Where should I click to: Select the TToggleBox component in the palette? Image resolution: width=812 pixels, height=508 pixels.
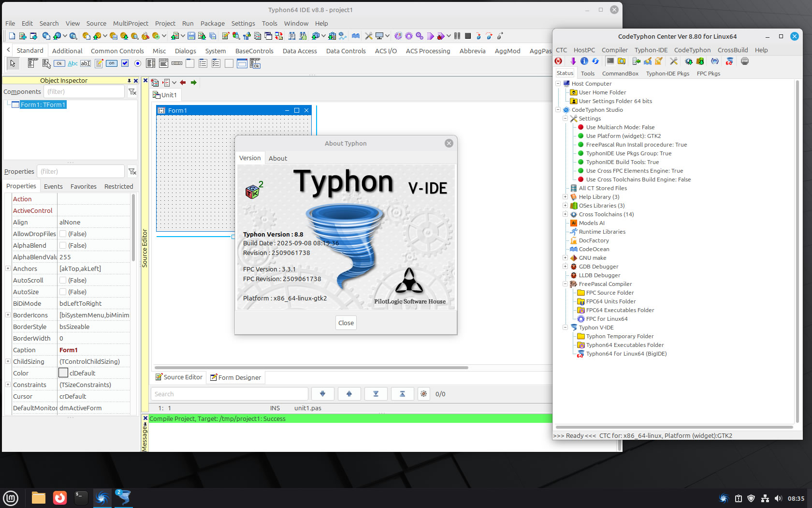pos(112,63)
